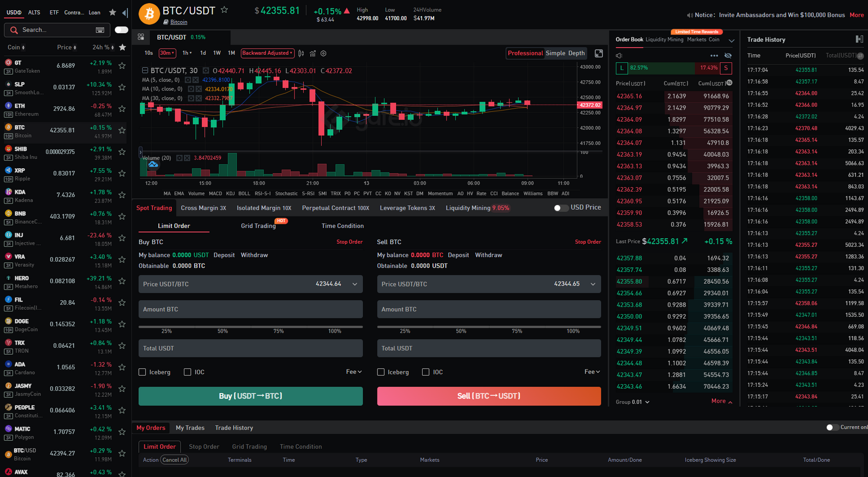Open chart layout grid icon

click(x=141, y=37)
